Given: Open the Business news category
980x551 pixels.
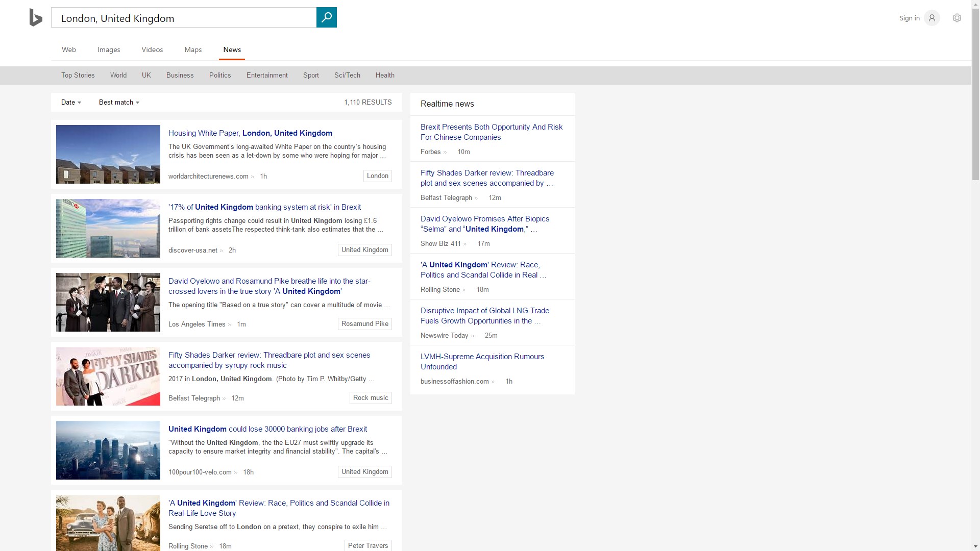Looking at the screenshot, I should point(180,75).
